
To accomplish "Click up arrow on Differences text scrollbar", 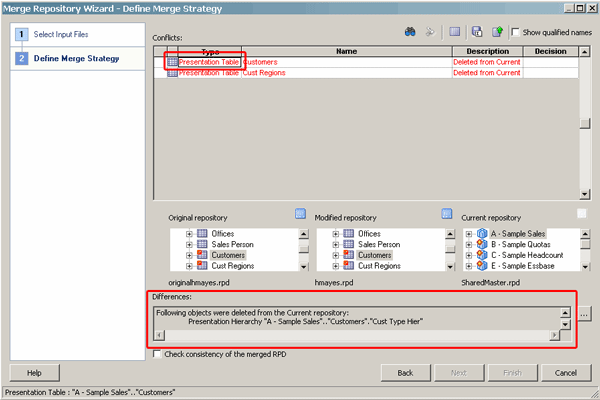I will point(565,313).
